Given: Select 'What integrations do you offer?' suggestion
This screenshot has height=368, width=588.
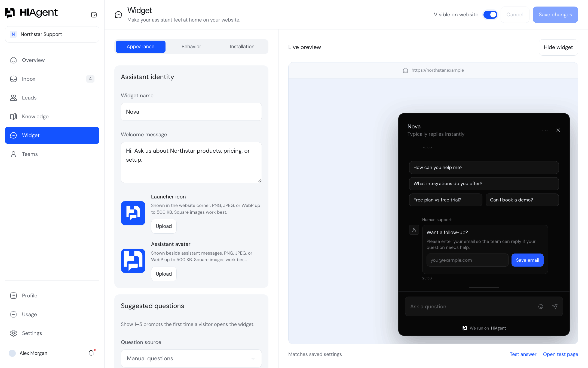Looking at the screenshot, I should 484,184.
